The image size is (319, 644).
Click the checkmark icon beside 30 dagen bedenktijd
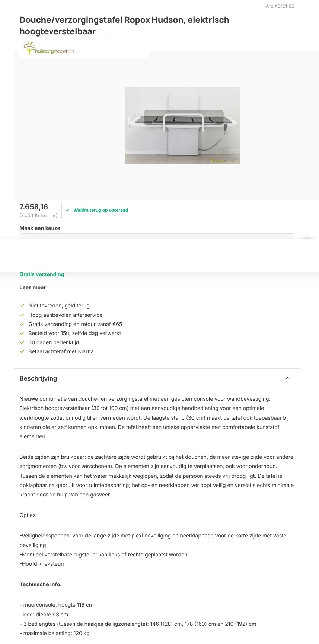[x=22, y=342]
